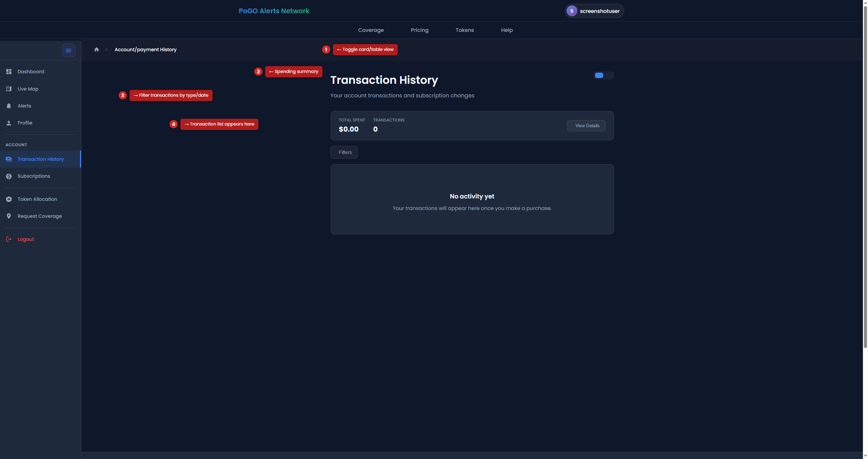
Task: Click the Profile person icon
Action: (9, 123)
